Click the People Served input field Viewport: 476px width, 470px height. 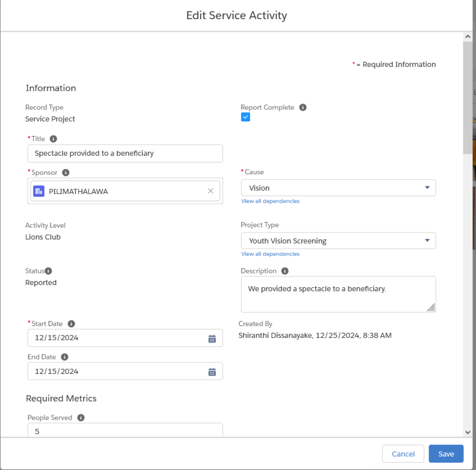click(125, 430)
